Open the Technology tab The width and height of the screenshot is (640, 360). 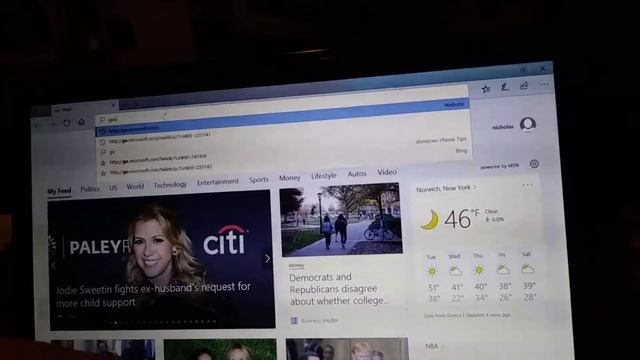[x=170, y=185]
